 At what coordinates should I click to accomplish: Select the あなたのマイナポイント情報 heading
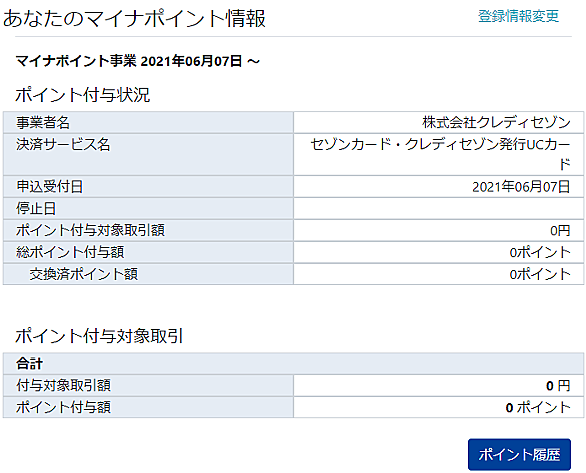coord(135,18)
